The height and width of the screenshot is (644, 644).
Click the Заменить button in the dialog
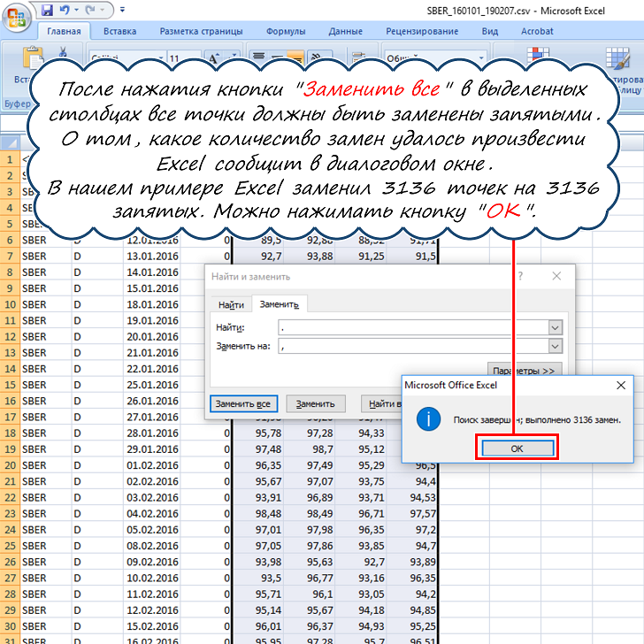coord(316,403)
